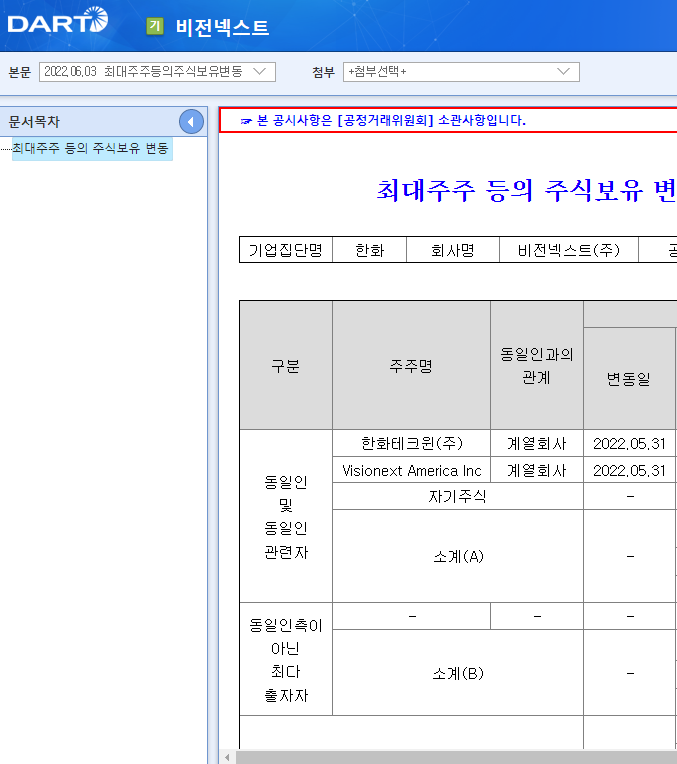Viewport: 677px width, 764px height.
Task: Click the 변동일 column header
Action: click(629, 379)
